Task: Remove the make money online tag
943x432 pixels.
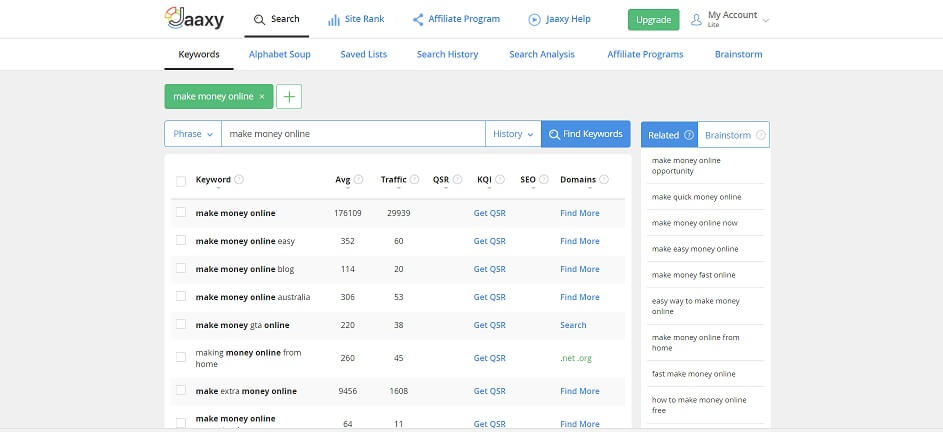Action: point(262,97)
